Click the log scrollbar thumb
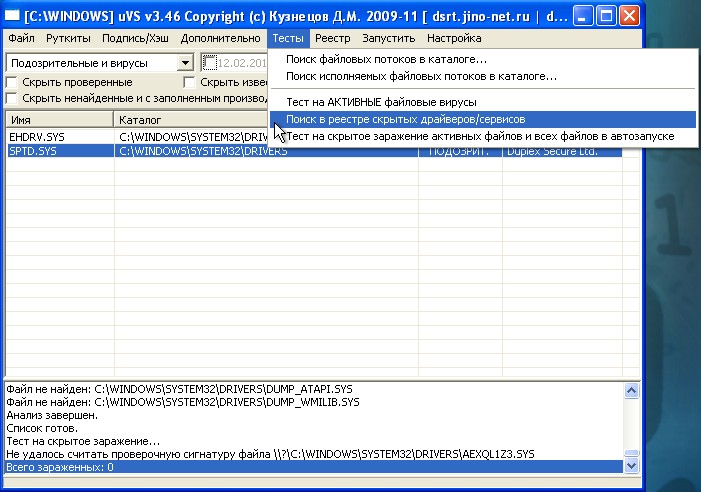Image resolution: width=701 pixels, height=492 pixels. tap(631, 453)
